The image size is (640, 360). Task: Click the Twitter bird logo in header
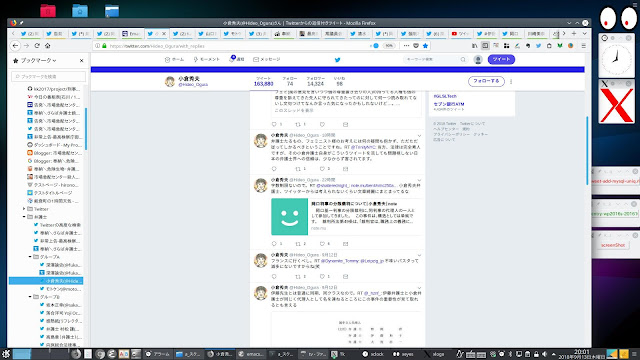click(x=337, y=60)
